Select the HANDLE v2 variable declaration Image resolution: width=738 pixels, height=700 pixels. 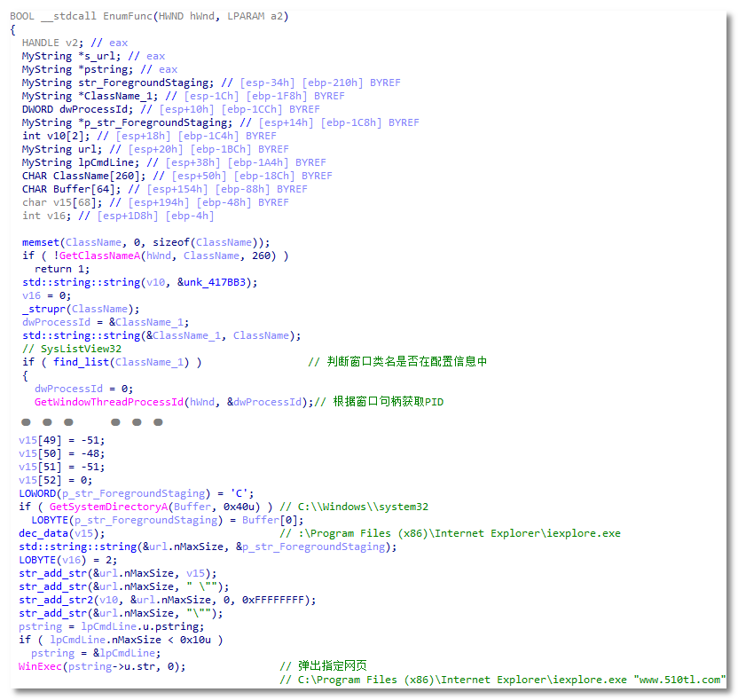click(x=53, y=43)
